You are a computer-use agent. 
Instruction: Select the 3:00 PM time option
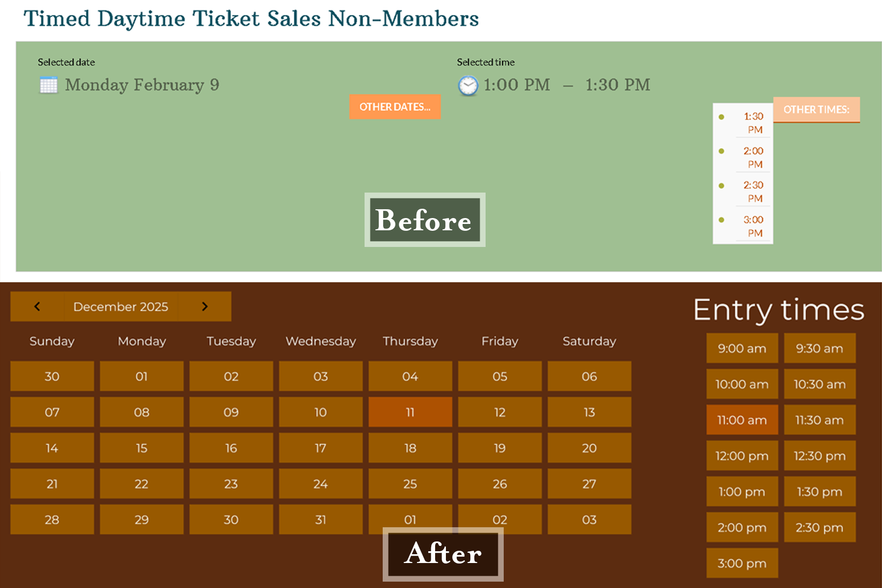click(x=752, y=226)
